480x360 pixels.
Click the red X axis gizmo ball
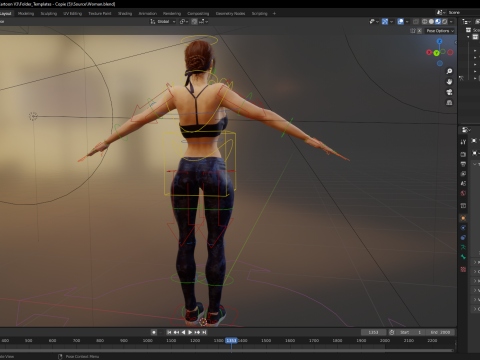(429, 52)
